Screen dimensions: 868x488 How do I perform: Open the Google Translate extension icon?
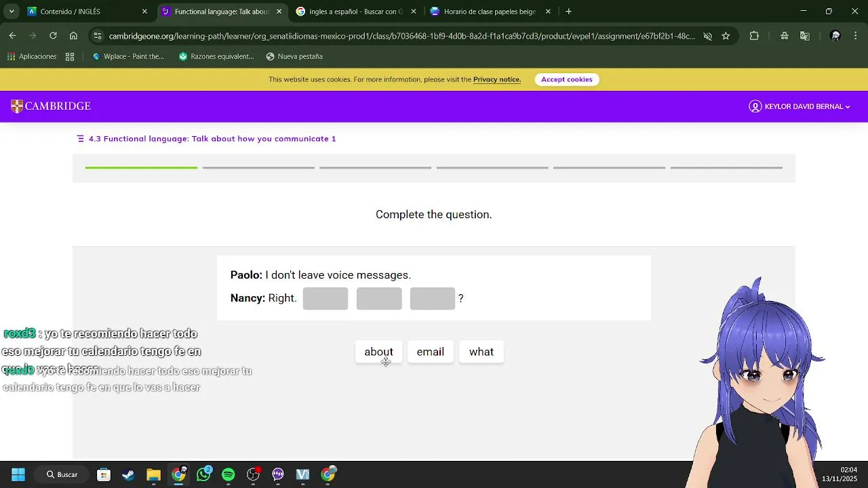pyautogui.click(x=805, y=36)
